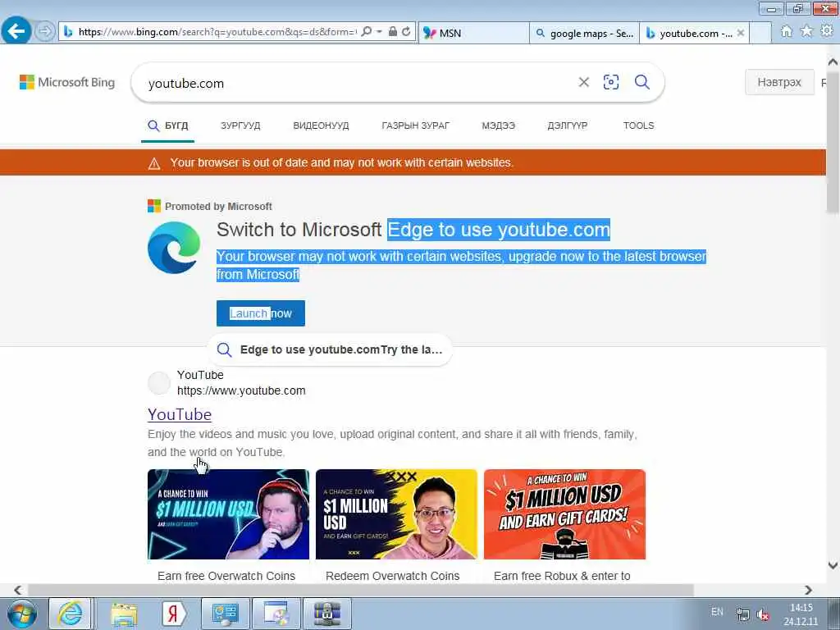Open the ДЭЛГҮҮР shopping tab
This screenshot has height=630, width=840.
click(x=568, y=126)
